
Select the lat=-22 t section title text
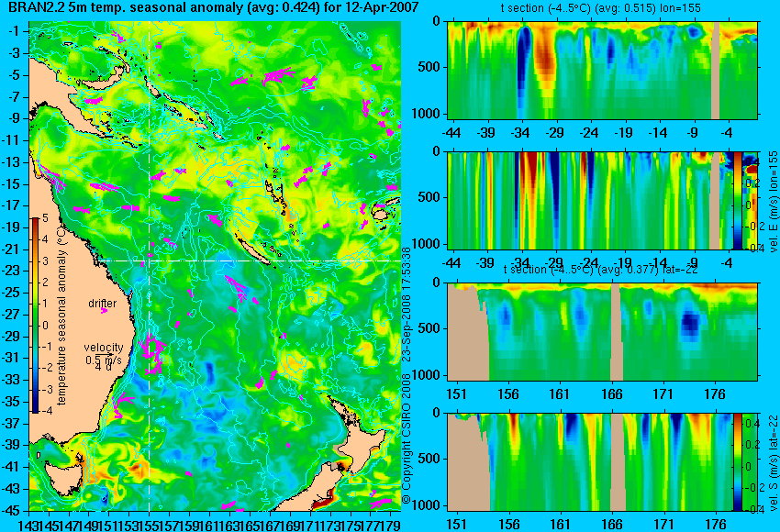[601, 270]
